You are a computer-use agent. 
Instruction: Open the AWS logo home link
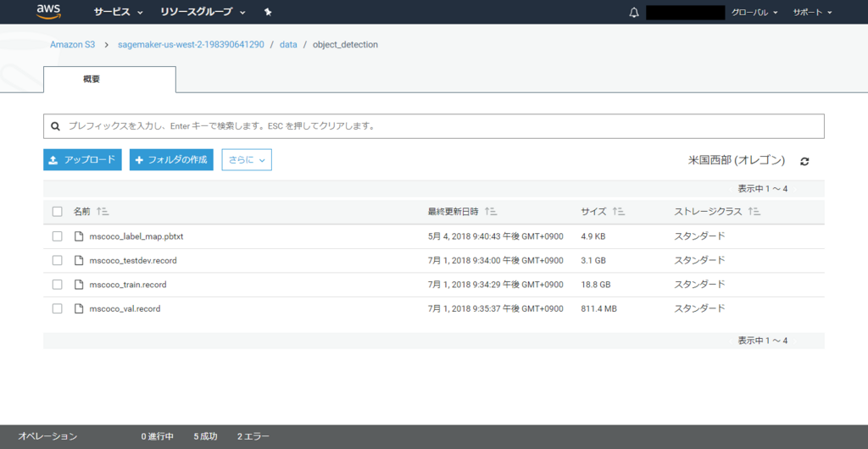click(47, 12)
